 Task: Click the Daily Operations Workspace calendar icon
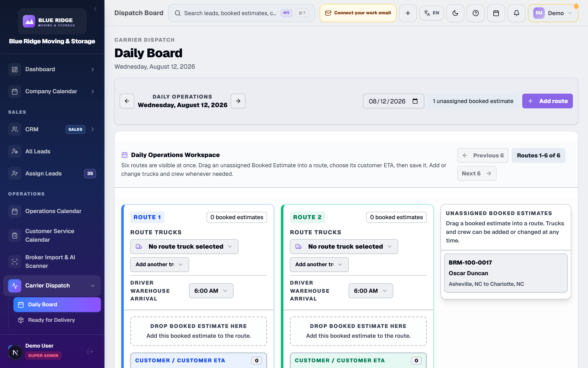point(124,155)
